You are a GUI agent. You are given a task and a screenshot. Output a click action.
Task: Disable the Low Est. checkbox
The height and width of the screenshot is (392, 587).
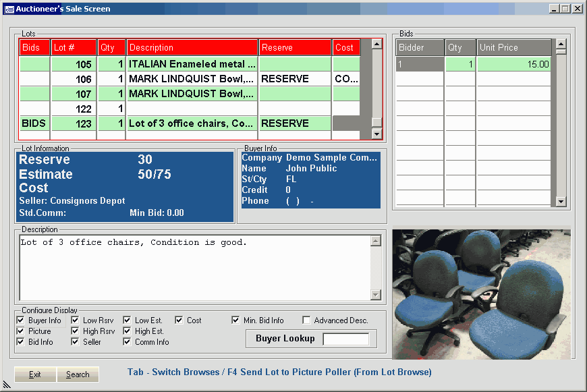click(127, 320)
